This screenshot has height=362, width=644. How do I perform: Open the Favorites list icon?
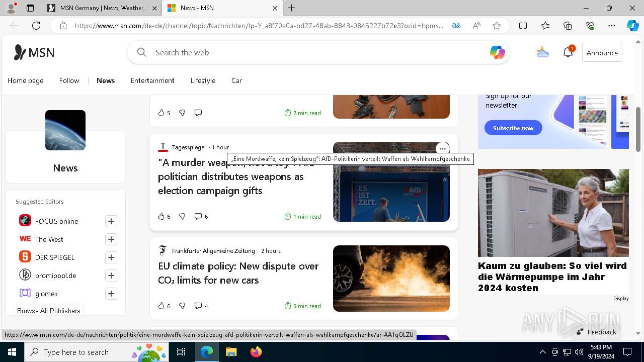coord(545,26)
